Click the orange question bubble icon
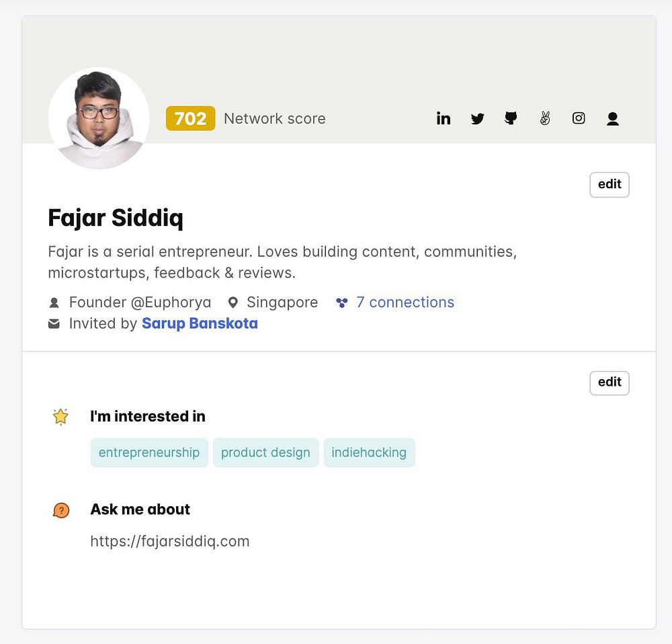The width and height of the screenshot is (672, 644). [x=60, y=510]
